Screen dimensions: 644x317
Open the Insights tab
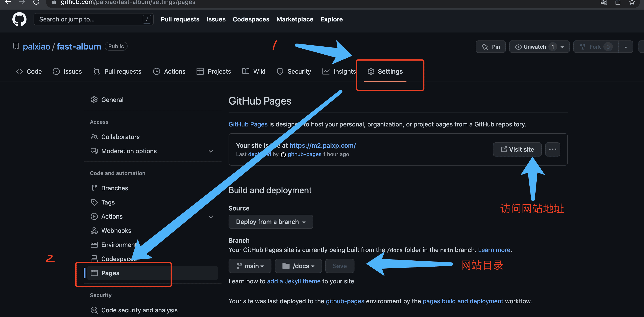point(339,71)
